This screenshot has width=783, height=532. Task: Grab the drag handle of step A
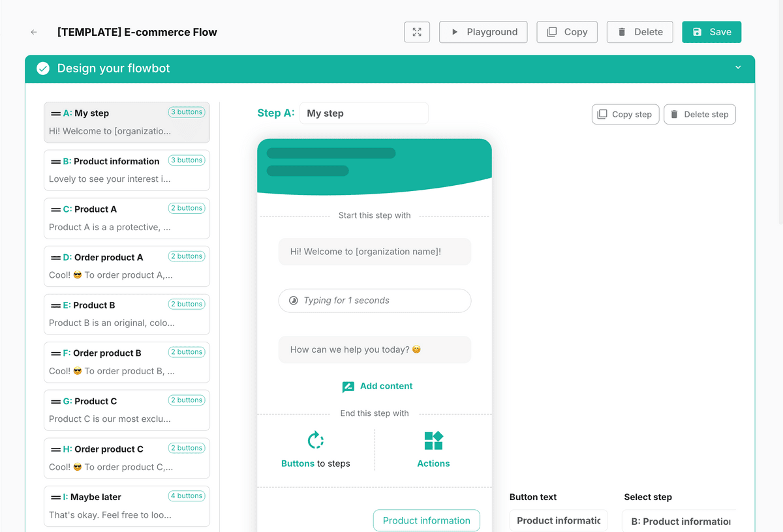point(56,113)
